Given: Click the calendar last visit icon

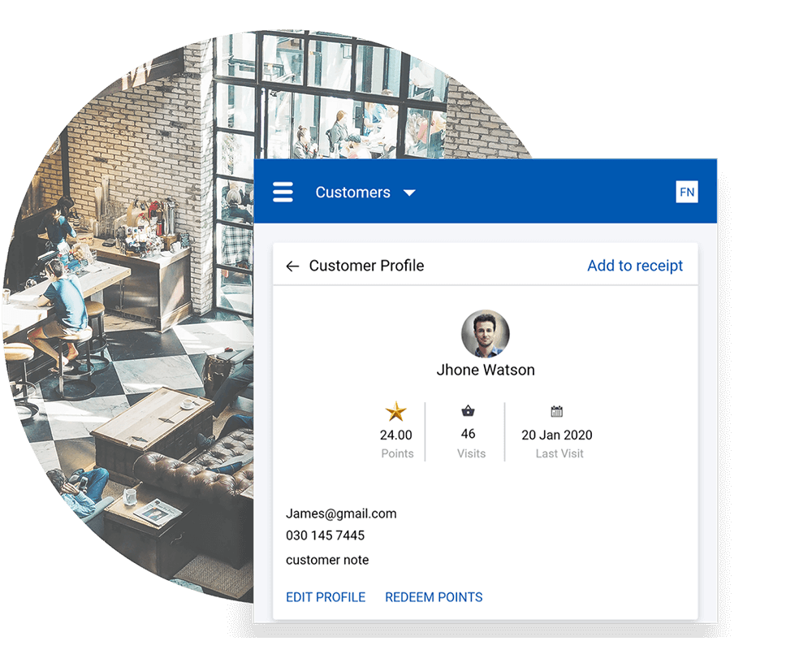Looking at the screenshot, I should pos(557,412).
